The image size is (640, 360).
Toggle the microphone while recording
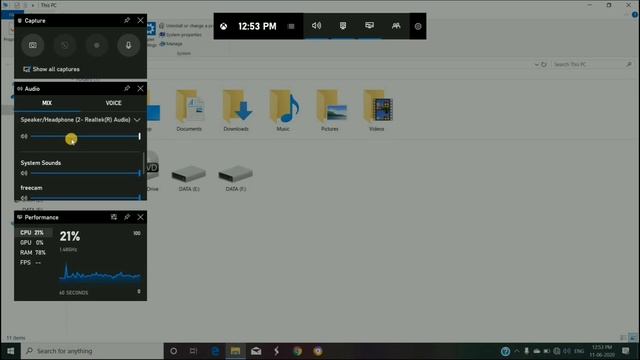(129, 45)
